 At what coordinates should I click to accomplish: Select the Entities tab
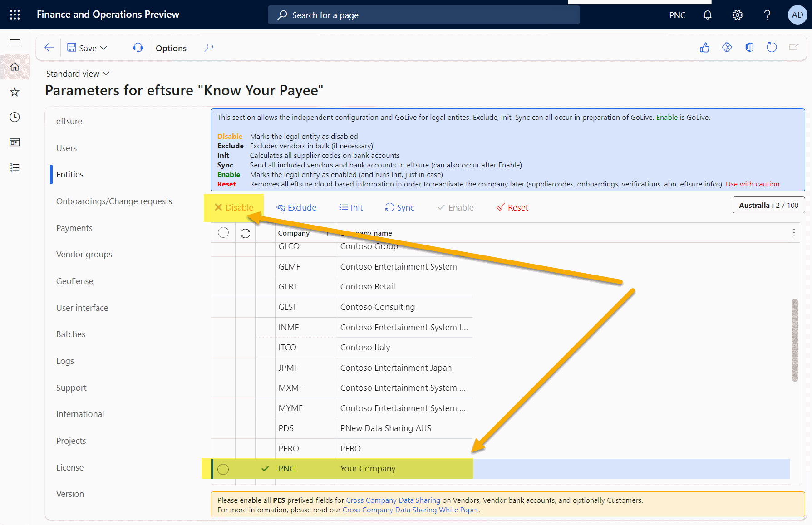coord(70,174)
